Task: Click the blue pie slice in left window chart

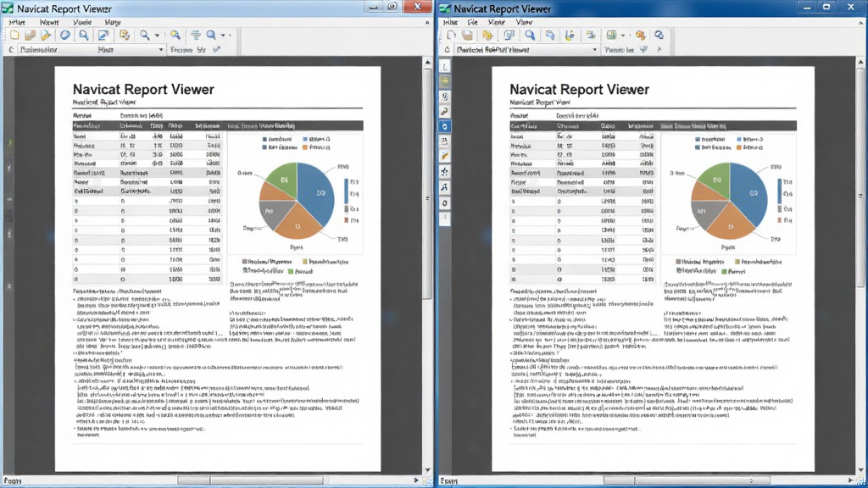Action: click(x=317, y=191)
